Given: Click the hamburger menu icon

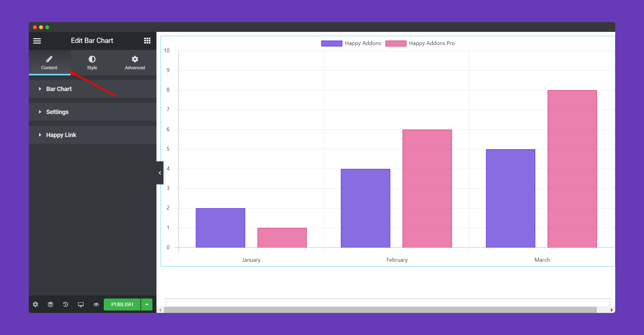Looking at the screenshot, I should coord(37,41).
